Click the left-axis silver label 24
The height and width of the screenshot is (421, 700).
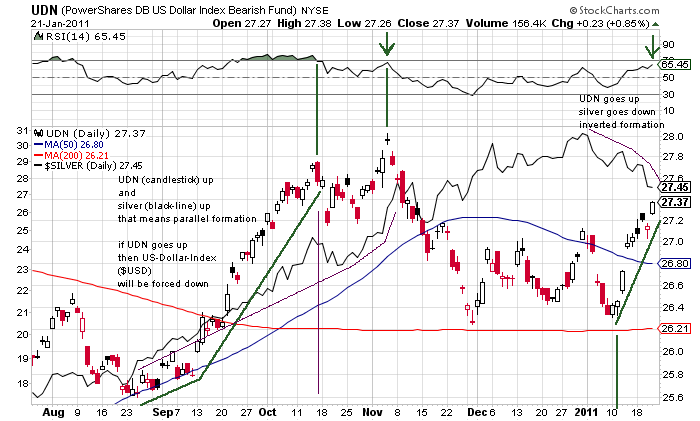(x=22, y=249)
